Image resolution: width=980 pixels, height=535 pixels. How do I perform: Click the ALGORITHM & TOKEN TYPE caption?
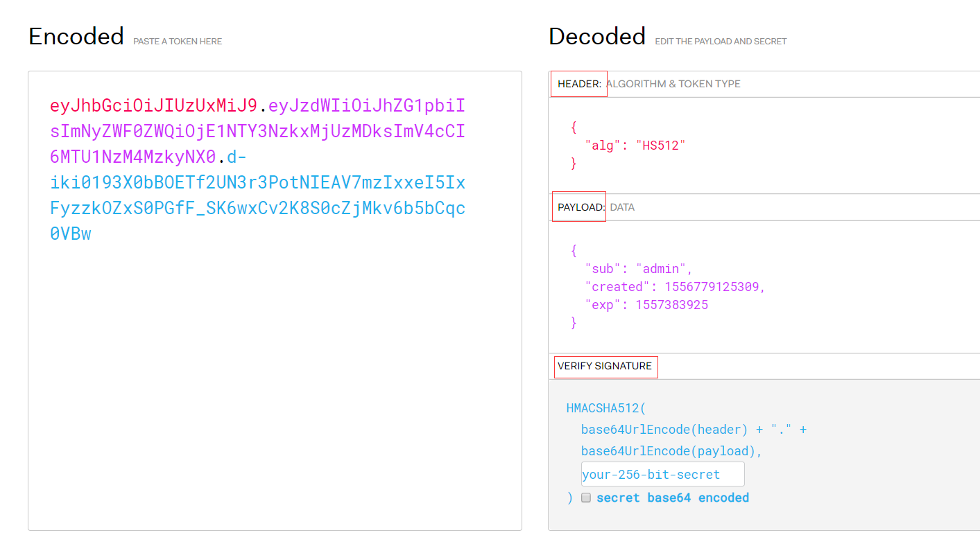[x=673, y=84]
